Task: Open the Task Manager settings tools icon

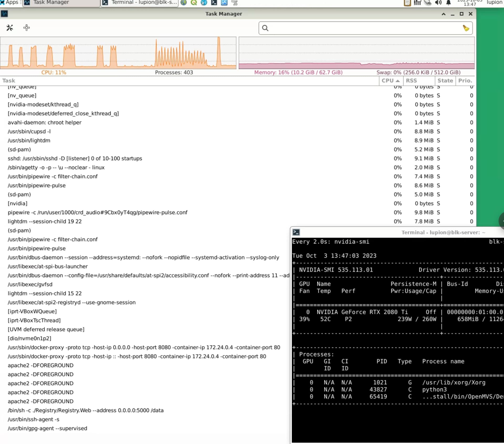Action: (x=10, y=28)
